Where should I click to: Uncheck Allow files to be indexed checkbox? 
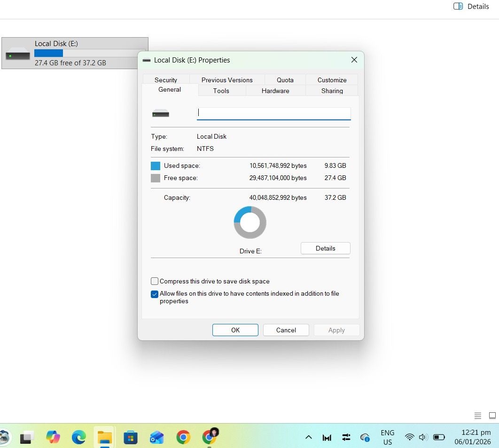[154, 294]
